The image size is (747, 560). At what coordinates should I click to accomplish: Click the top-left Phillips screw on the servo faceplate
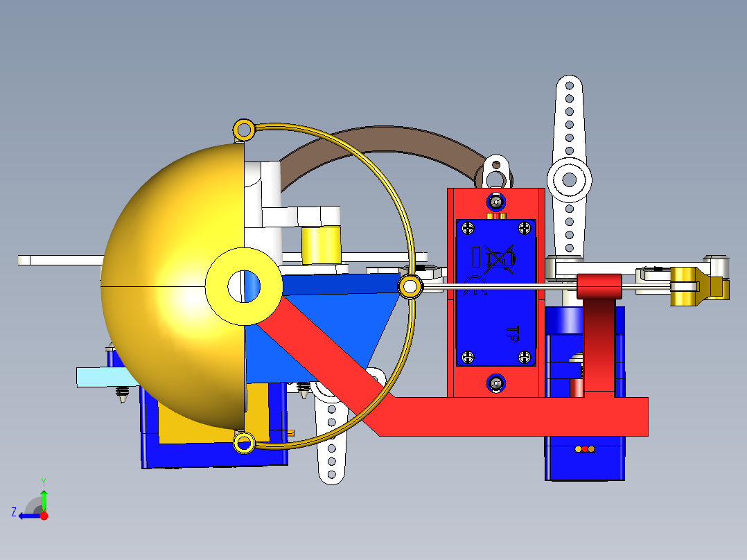[x=468, y=229]
